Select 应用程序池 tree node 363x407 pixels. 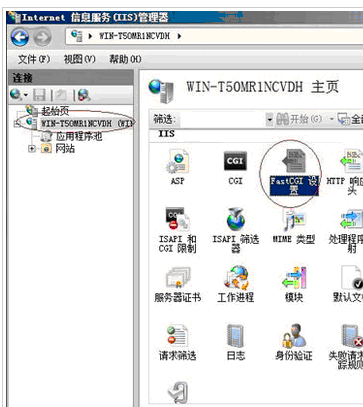(x=79, y=136)
